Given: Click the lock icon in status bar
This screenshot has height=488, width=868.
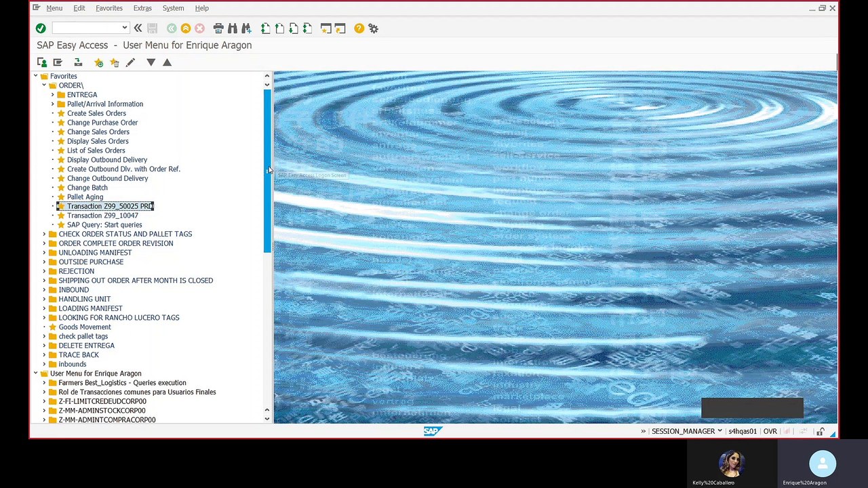Looking at the screenshot, I should [x=820, y=432].
